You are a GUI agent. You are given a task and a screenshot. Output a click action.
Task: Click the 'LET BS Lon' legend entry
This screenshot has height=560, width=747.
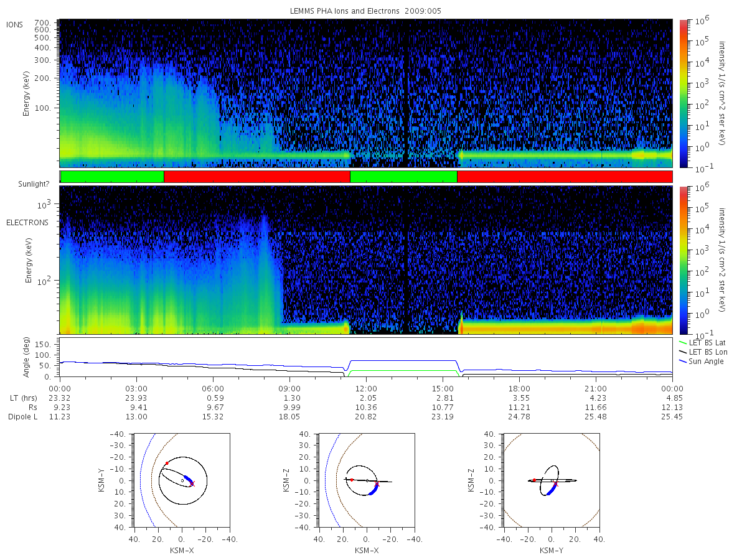pyautogui.click(x=703, y=352)
